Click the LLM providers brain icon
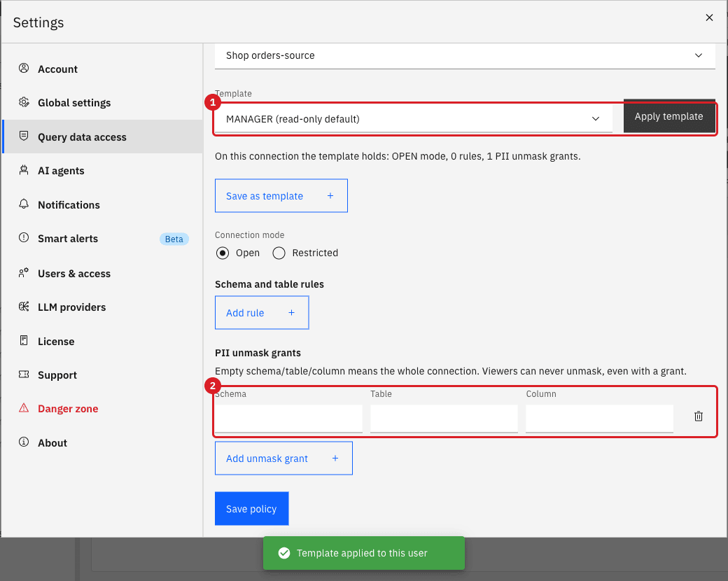728x581 pixels. click(x=24, y=307)
